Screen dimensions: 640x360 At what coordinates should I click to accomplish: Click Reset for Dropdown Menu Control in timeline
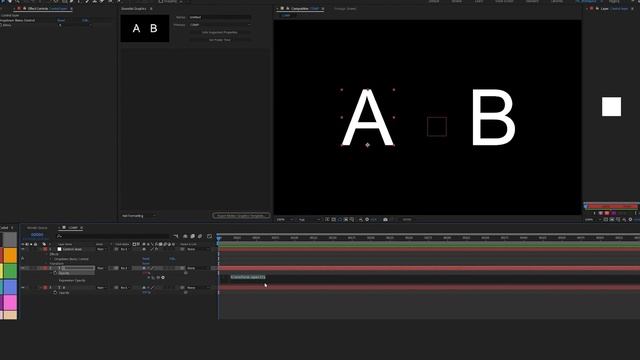tap(145, 259)
